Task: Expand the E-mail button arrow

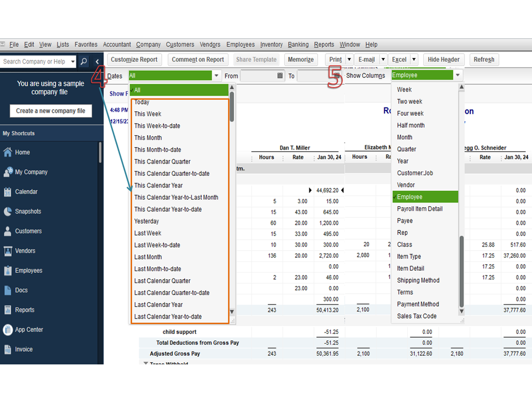Action: pyautogui.click(x=383, y=59)
